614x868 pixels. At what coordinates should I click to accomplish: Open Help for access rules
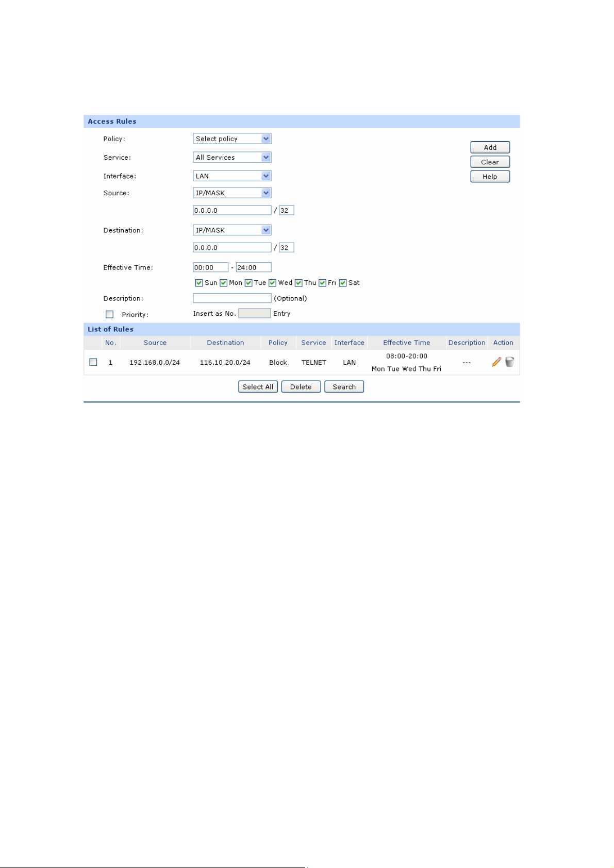(490, 177)
